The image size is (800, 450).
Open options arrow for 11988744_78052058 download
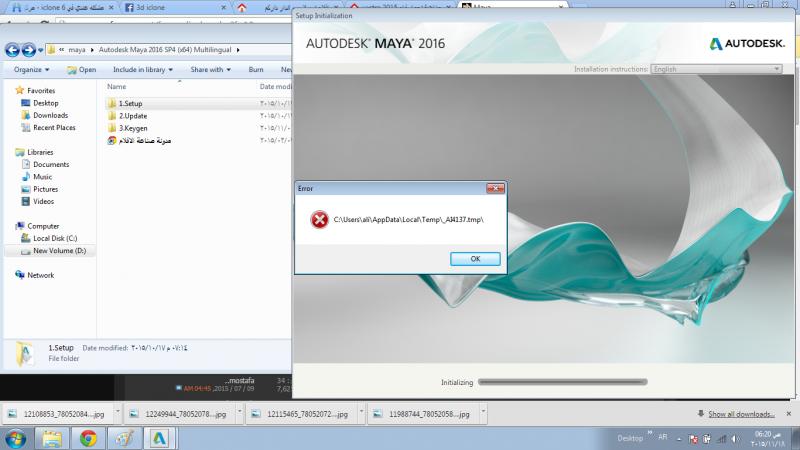pos(483,411)
